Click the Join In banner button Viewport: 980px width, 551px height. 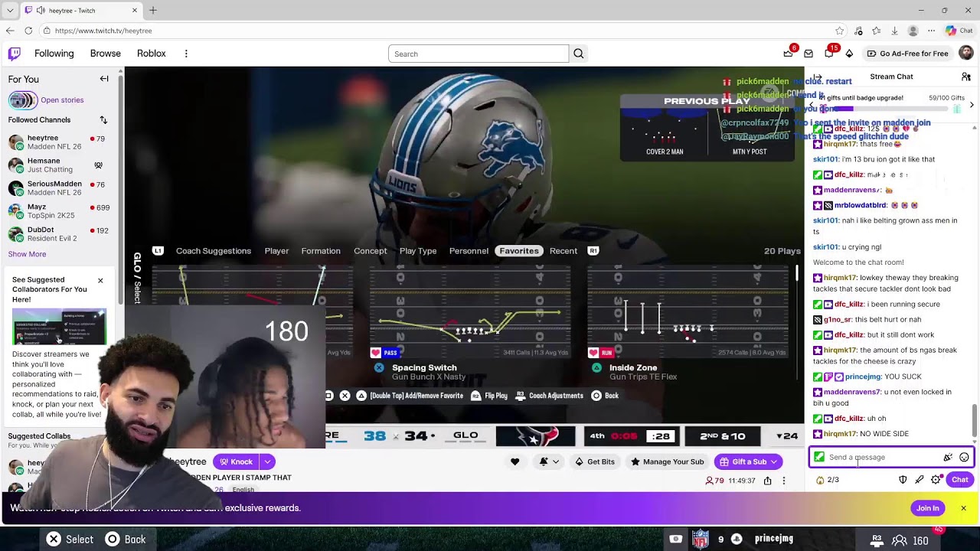click(927, 508)
